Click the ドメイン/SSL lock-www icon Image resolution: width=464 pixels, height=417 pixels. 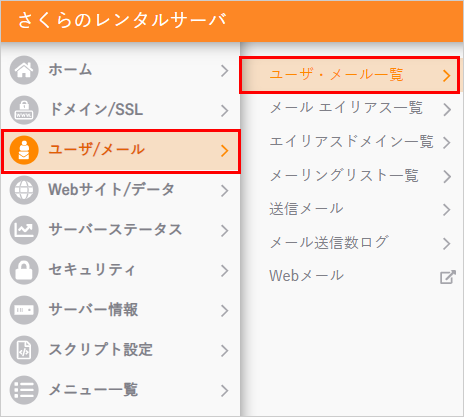click(x=24, y=110)
